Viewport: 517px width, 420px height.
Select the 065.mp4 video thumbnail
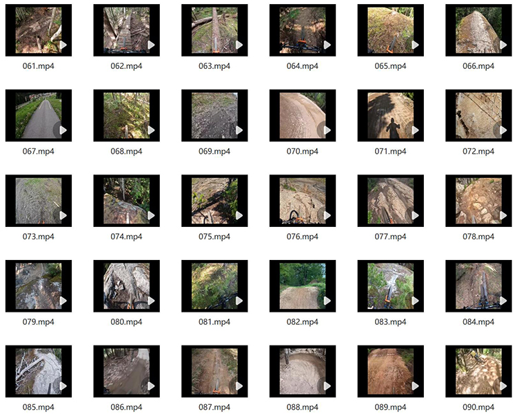click(391, 30)
